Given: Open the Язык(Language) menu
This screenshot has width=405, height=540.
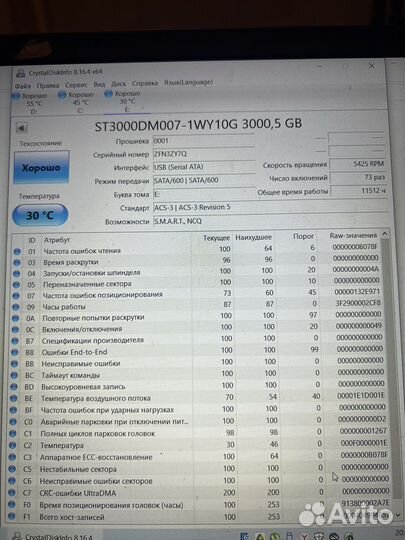Looking at the screenshot, I should coord(188,82).
